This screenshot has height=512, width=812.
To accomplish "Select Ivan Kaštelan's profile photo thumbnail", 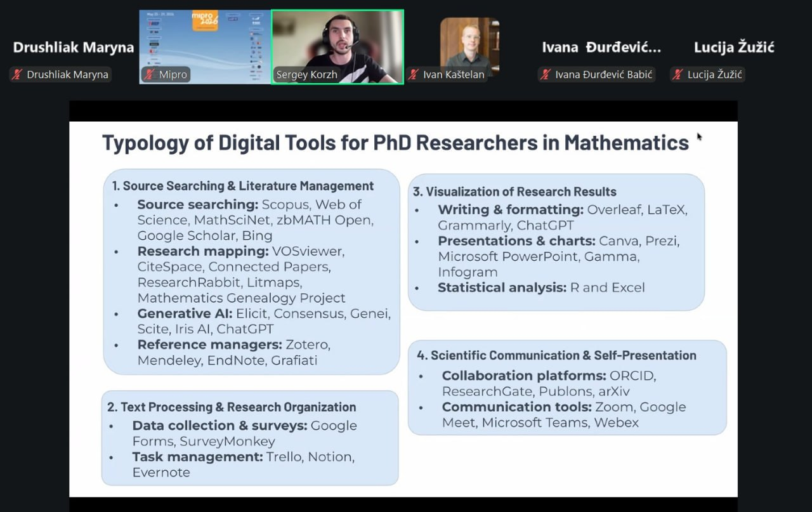I will pyautogui.click(x=469, y=46).
